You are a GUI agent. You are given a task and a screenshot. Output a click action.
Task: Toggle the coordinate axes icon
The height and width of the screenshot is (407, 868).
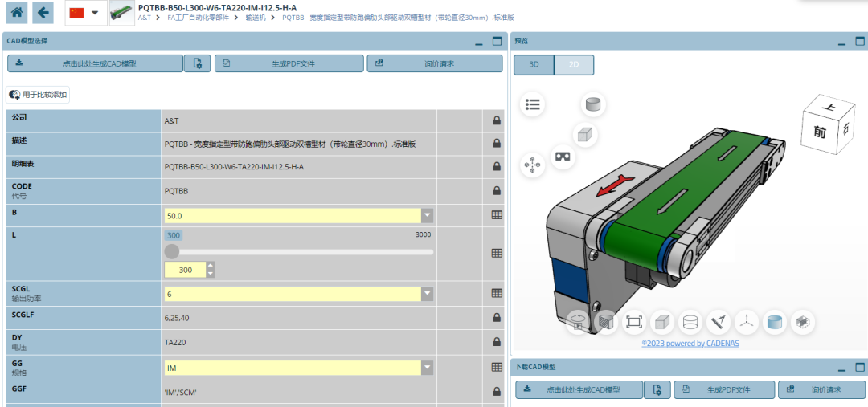(747, 322)
